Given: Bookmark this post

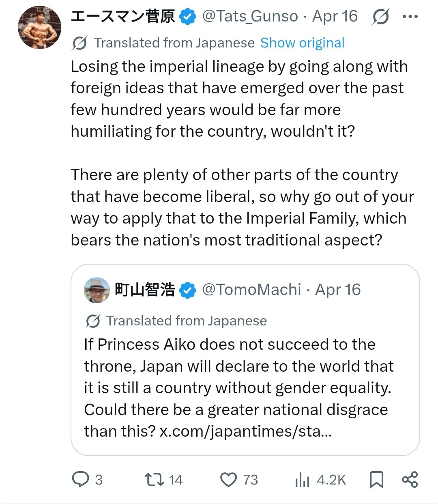Looking at the screenshot, I should pos(376,480).
